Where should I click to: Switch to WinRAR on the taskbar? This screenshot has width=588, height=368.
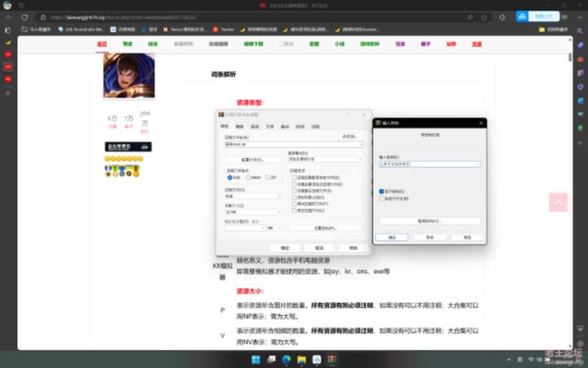pos(332,359)
